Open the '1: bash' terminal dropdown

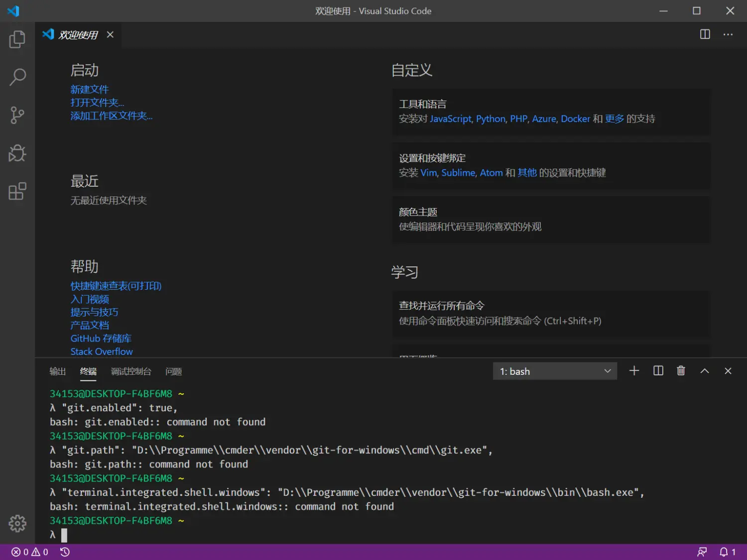[555, 371]
